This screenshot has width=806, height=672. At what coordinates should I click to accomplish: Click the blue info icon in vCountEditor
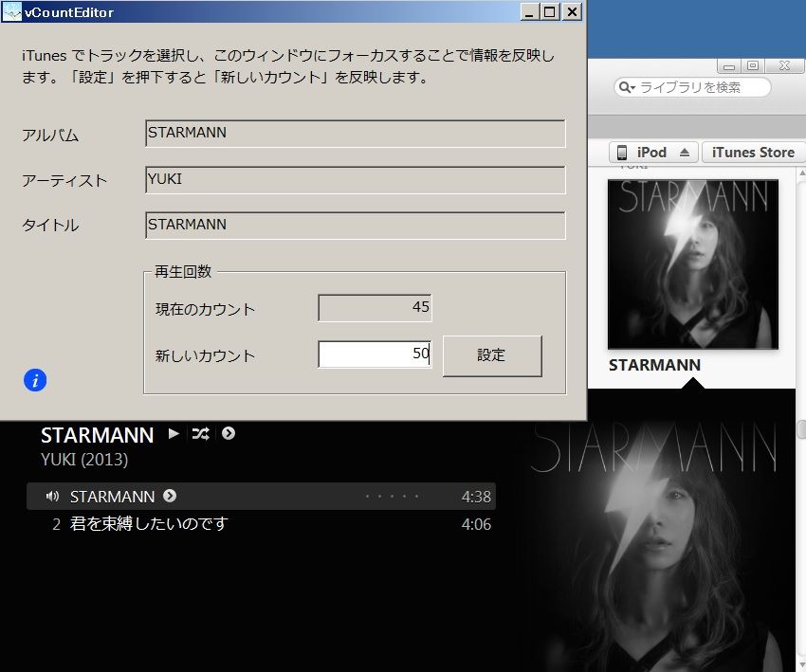point(35,380)
